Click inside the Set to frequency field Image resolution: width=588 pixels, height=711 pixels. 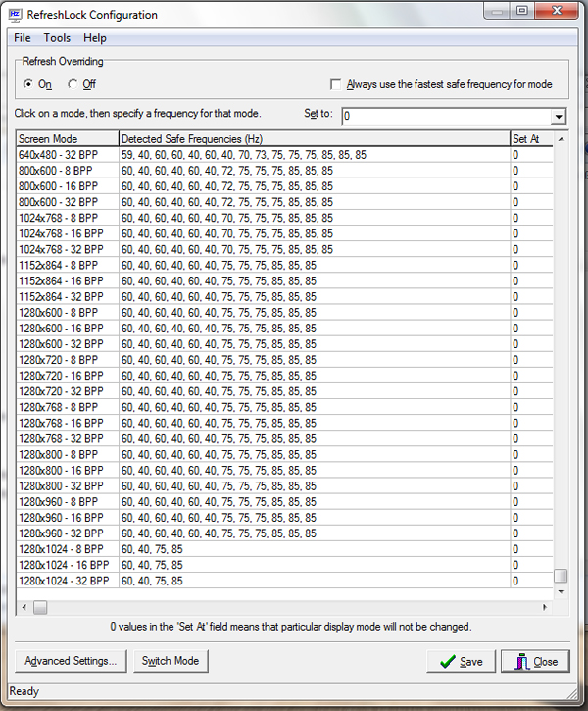[447, 116]
